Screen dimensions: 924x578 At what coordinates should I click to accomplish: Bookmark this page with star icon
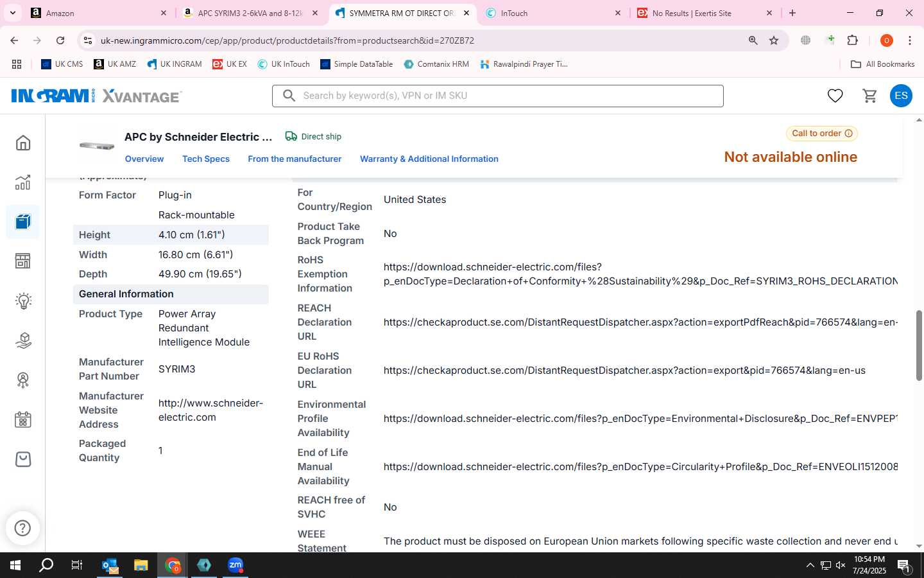[x=774, y=40]
